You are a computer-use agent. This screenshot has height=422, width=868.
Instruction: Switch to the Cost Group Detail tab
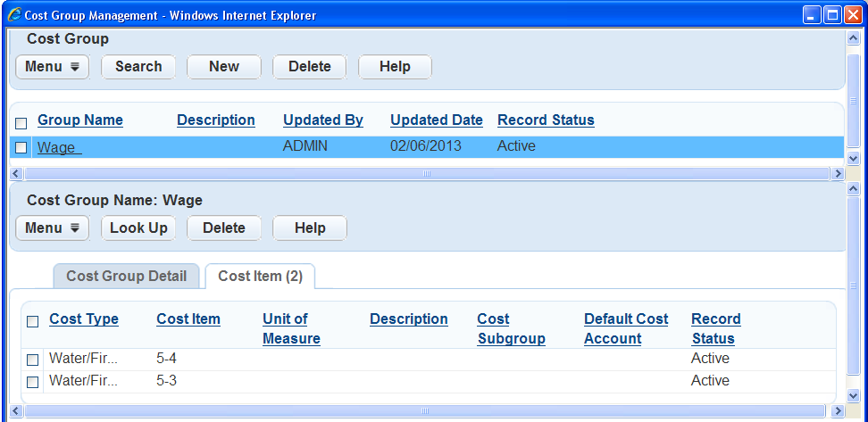[x=126, y=277]
